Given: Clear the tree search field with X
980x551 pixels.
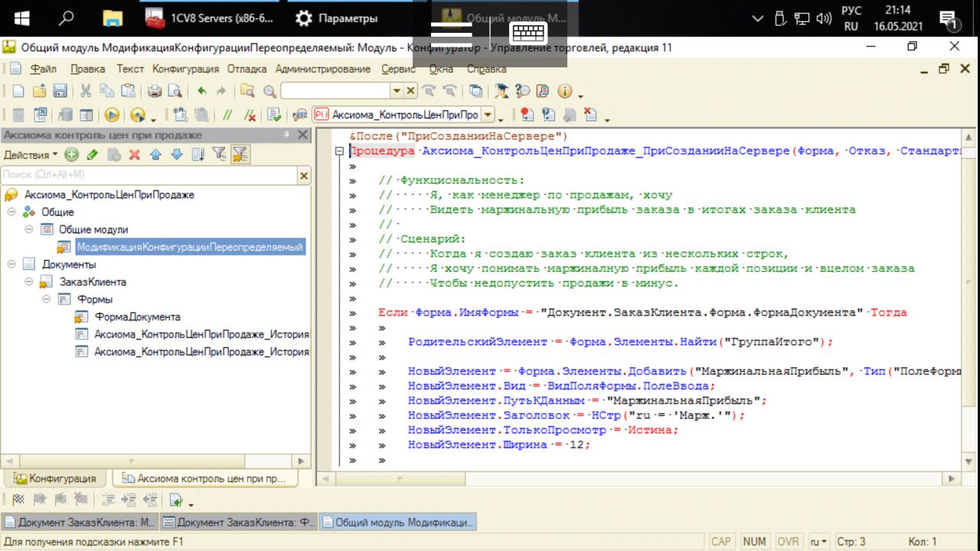Looking at the screenshot, I should [304, 176].
